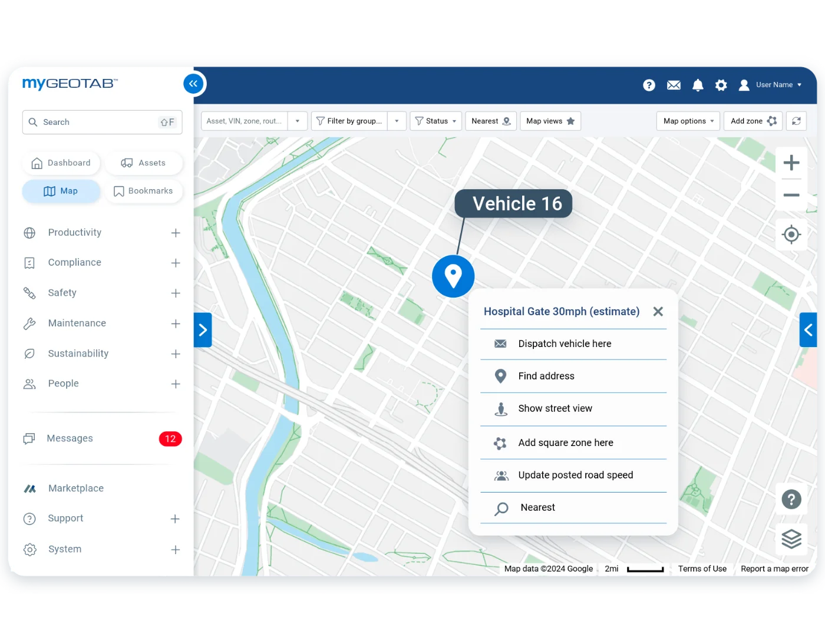Expand right map panel blue arrow
The width and height of the screenshot is (825, 644).
[x=808, y=330]
